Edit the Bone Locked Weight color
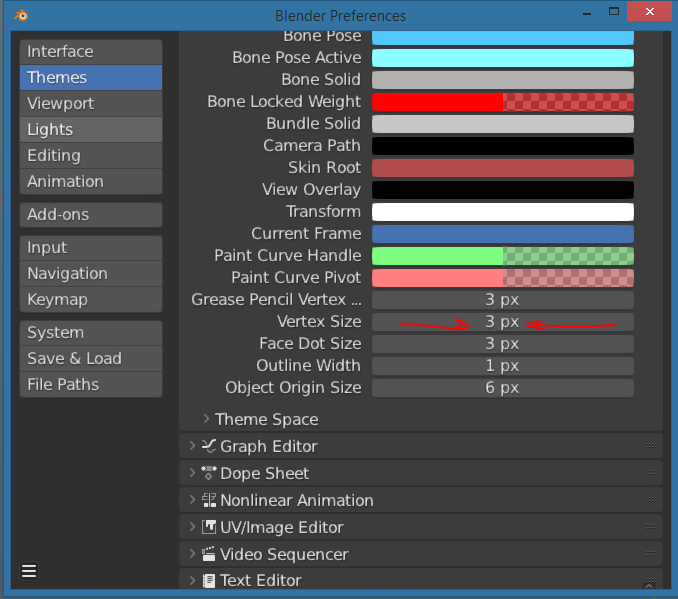The height and width of the screenshot is (599, 678). [503, 102]
